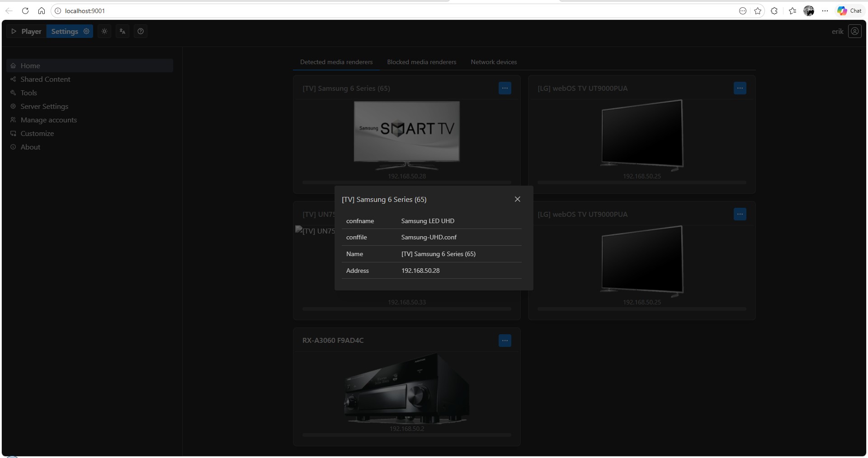Viewport: 868px width, 458px height.
Task: Open Tools in the sidebar
Action: (90, 93)
